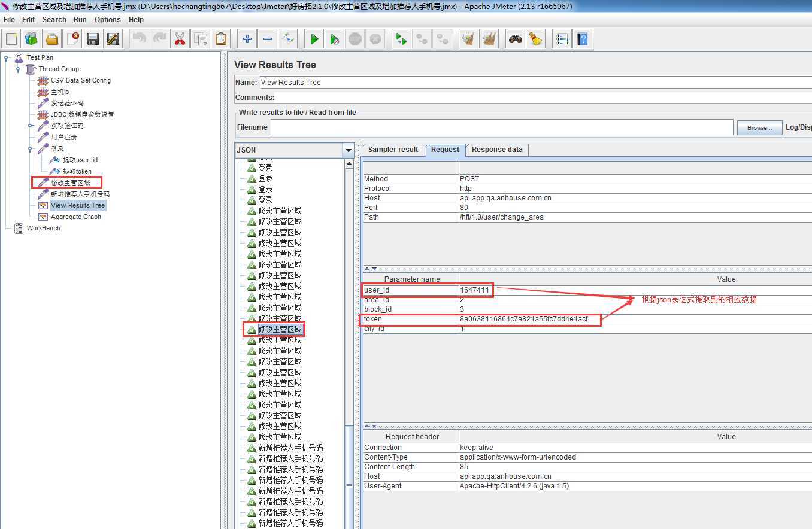This screenshot has width=812, height=529.
Task: Click the Copy toolbar icon
Action: tap(201, 39)
